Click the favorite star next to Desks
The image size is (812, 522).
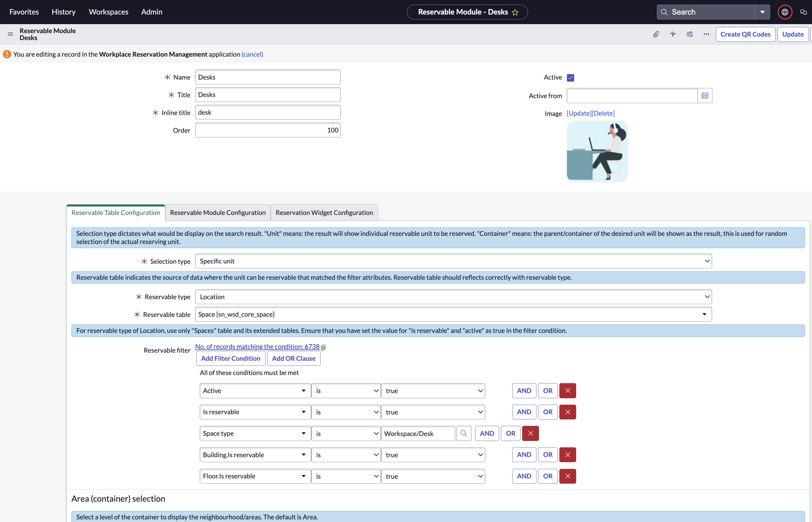[x=515, y=12]
